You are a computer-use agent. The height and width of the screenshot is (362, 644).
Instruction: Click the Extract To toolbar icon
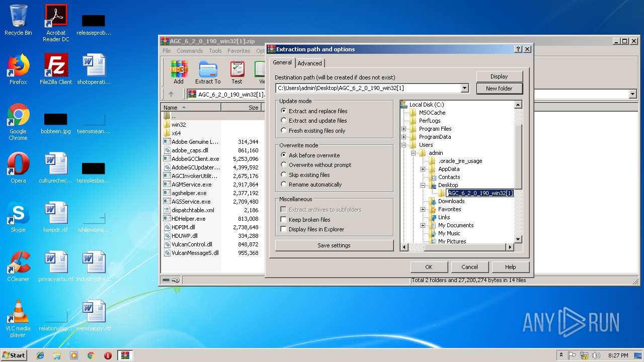coord(208,72)
